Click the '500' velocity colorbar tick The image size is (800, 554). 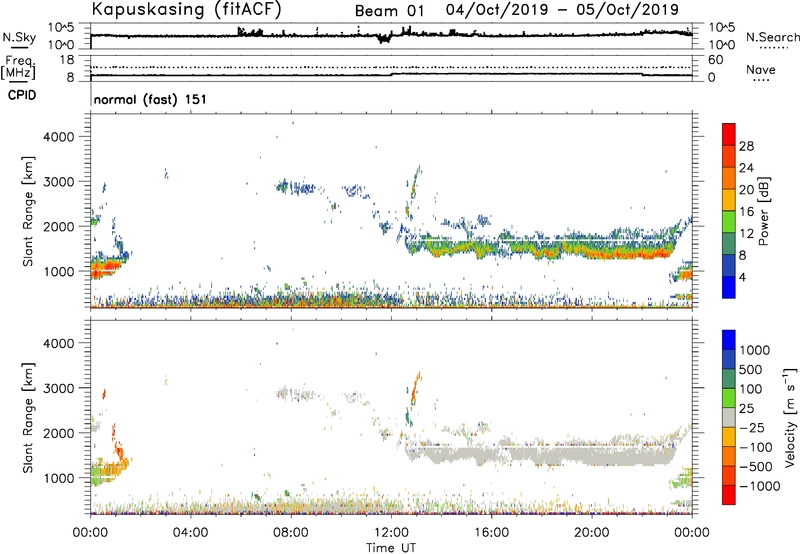[751, 370]
